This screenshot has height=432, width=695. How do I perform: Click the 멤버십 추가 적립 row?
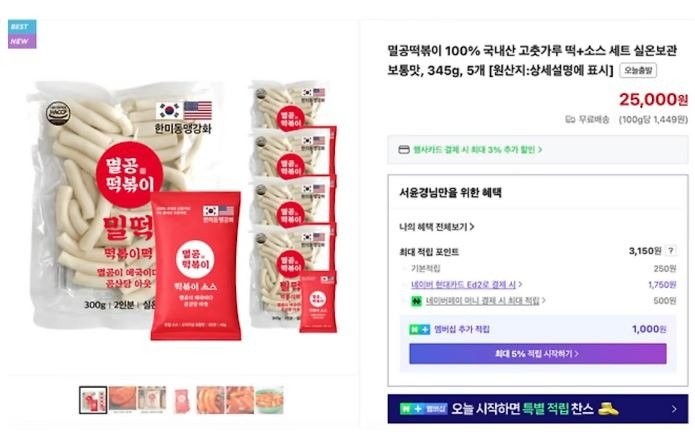pos(538,329)
